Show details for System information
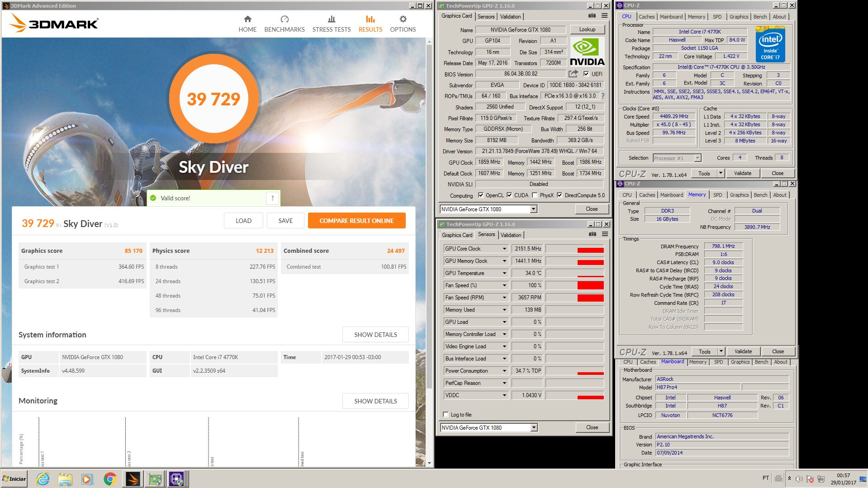Image resolution: width=868 pixels, height=488 pixels. point(375,335)
